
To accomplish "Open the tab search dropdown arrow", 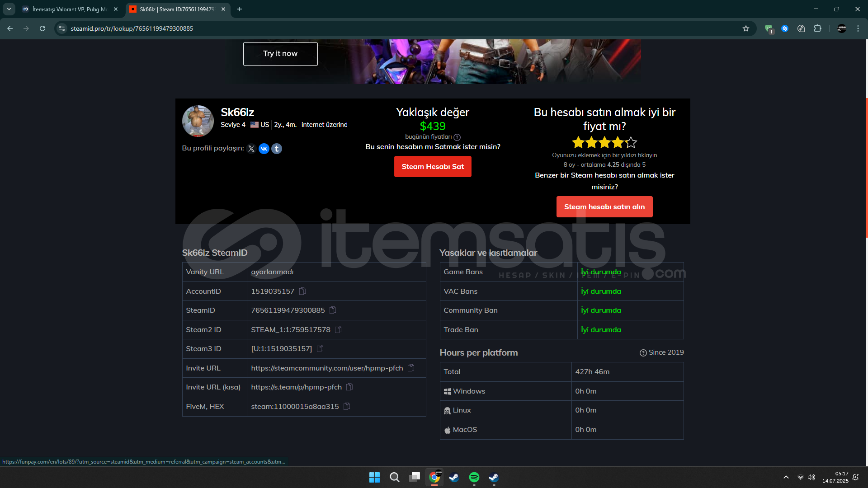I will (9, 9).
